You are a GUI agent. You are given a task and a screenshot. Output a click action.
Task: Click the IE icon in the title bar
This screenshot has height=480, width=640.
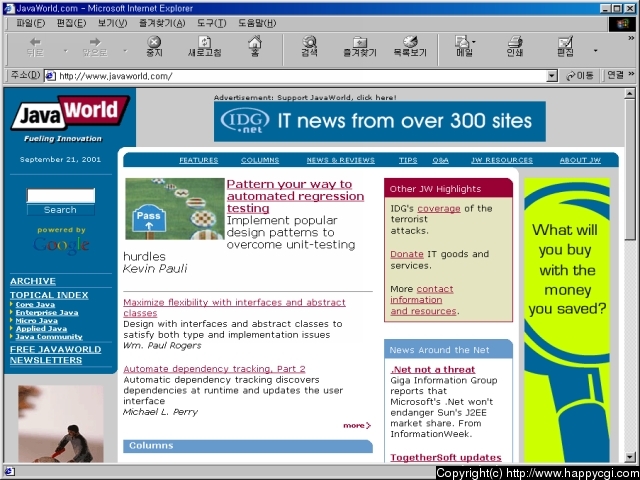9,8
